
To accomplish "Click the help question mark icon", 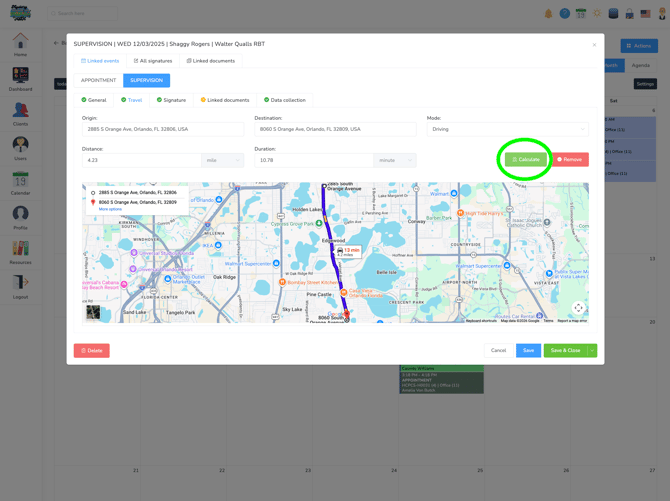I will [564, 14].
